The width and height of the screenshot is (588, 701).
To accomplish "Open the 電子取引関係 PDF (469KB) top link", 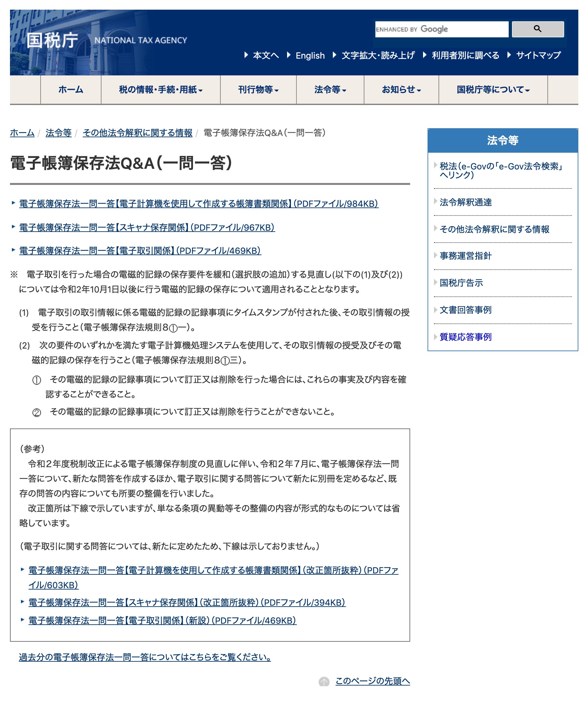I will [140, 251].
